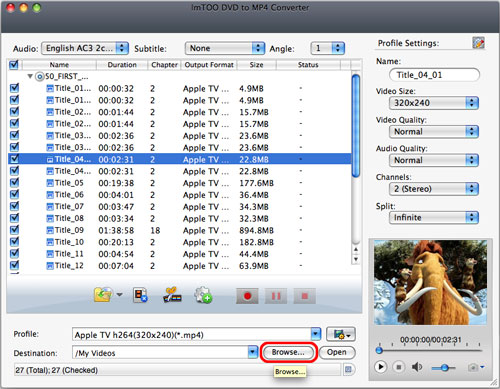Mute the preview speaker icon
500x389 pixels.
click(417, 367)
